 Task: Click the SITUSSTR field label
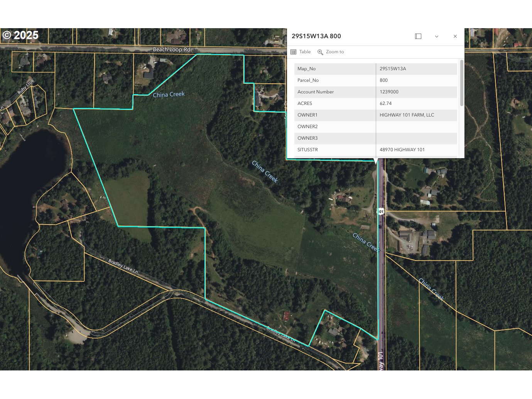(307, 150)
